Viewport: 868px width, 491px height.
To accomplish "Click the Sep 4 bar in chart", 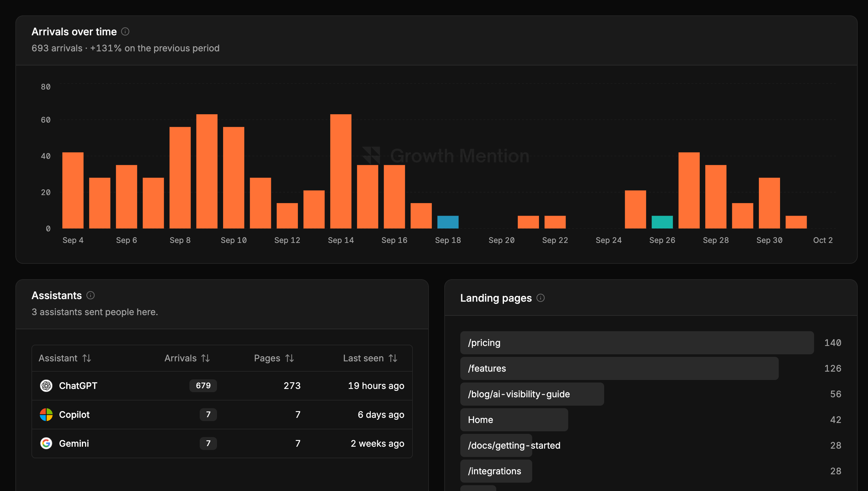I will click(73, 191).
